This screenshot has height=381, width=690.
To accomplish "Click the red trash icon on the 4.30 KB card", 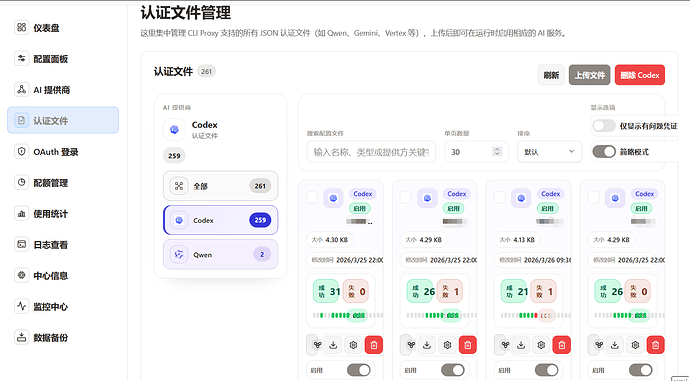I will click(x=374, y=345).
